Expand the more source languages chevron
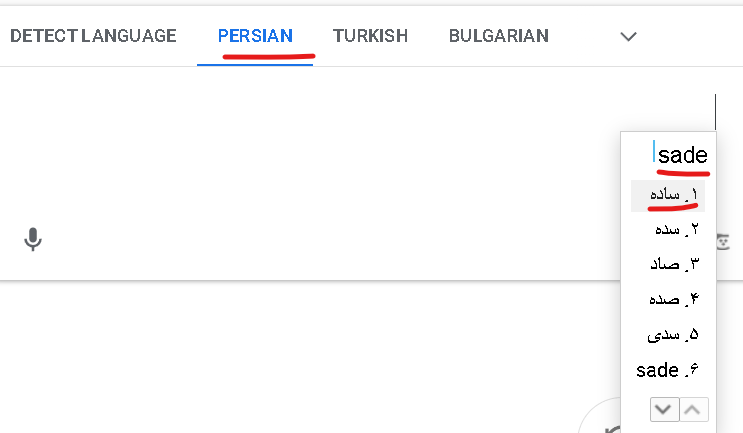Screen dimensions: 743x433 coord(628,36)
